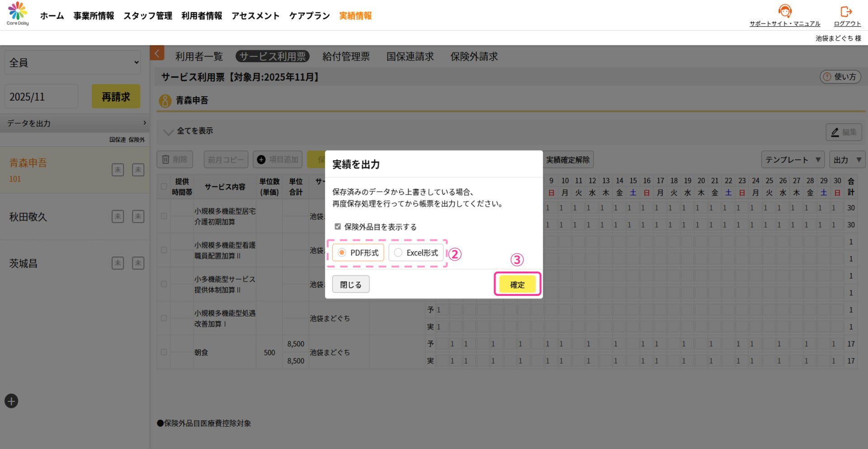
Task: Open the support site manual headset icon
Action: (x=784, y=11)
